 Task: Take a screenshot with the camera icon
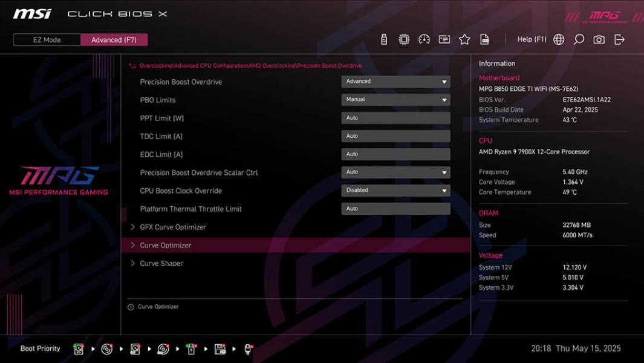pos(599,39)
